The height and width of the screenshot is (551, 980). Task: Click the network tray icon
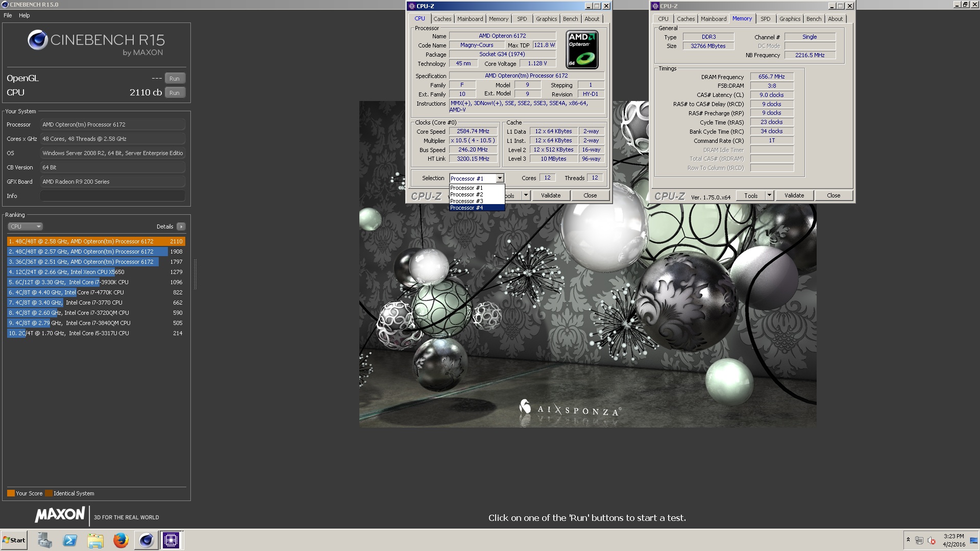click(x=919, y=540)
